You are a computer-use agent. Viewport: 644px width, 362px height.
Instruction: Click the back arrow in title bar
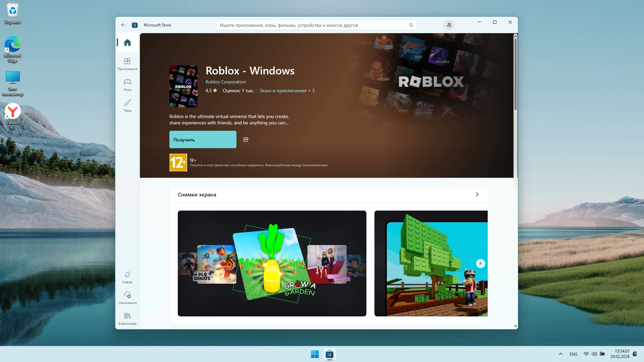[123, 25]
